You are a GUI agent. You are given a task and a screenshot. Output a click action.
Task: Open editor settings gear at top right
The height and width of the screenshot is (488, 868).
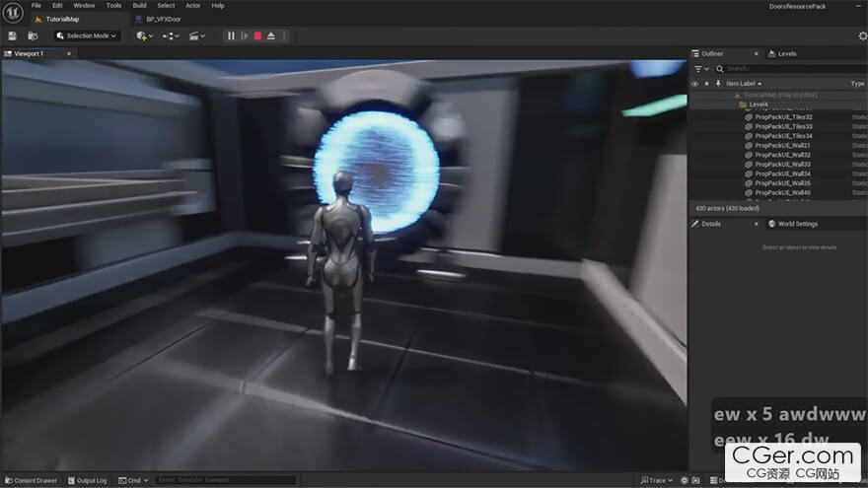[x=862, y=35]
